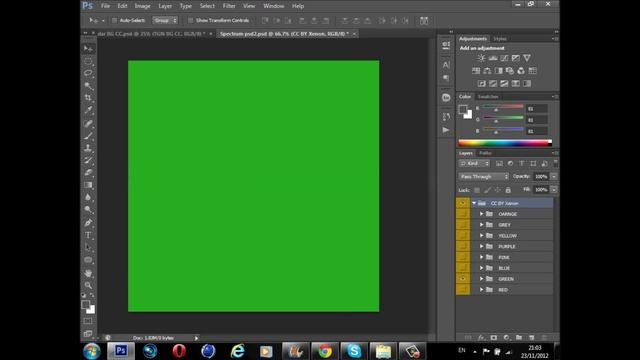The width and height of the screenshot is (640, 360).
Task: Open the Image menu
Action: click(x=142, y=6)
